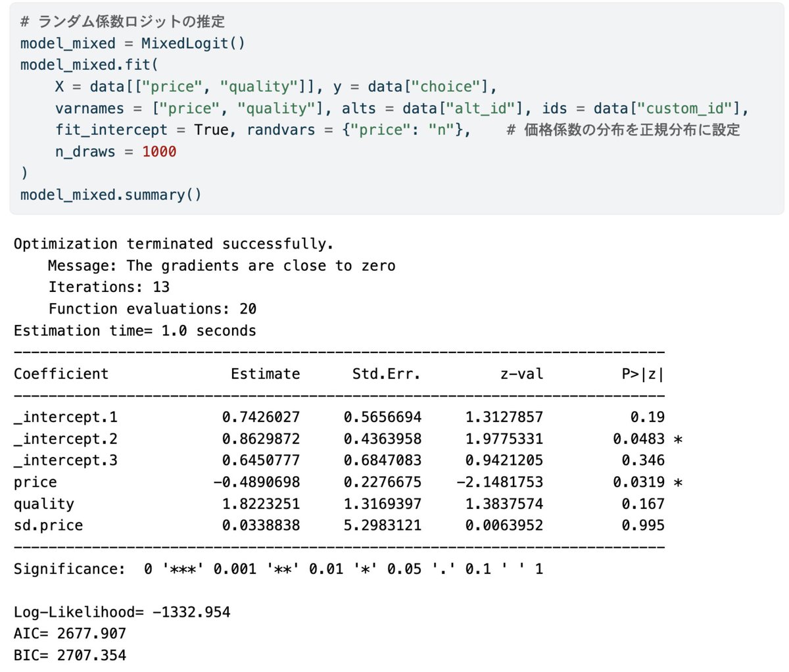Click 'fit_intercept = True' in the code
Screen dimensions: 789x672
point(142,130)
